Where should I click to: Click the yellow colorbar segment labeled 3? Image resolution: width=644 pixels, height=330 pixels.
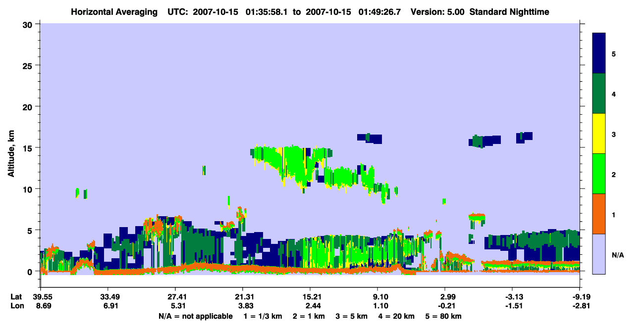(x=599, y=134)
